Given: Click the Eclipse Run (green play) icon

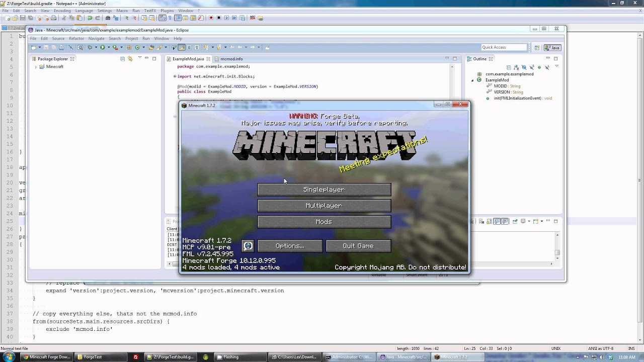Looking at the screenshot, I should pyautogui.click(x=103, y=47).
